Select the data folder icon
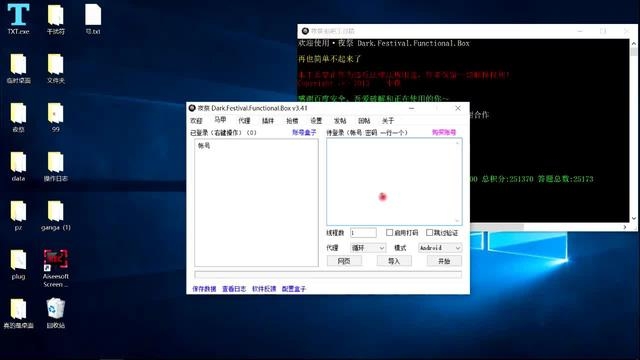Screen dimensions: 640x360 (x=18, y=166)
